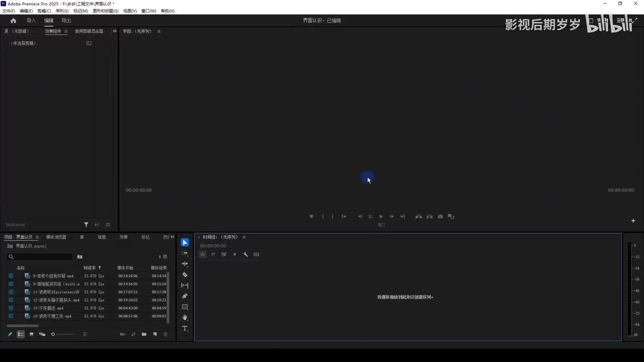Export a frame with the camera icon
644x362 pixels.
[x=440, y=217]
